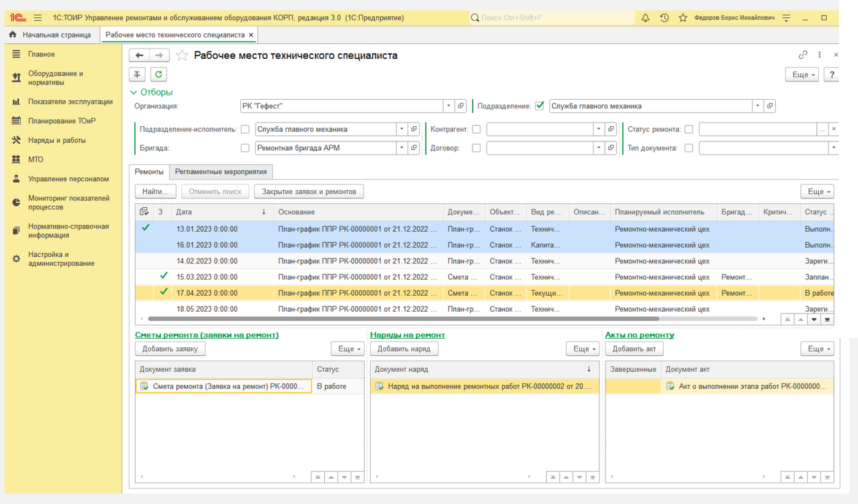Copy link to this form icon

803,55
